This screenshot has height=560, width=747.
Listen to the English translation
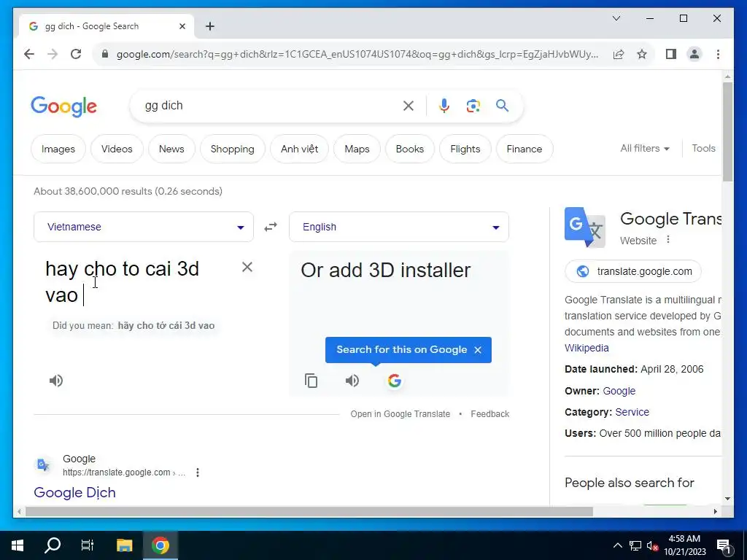click(352, 381)
